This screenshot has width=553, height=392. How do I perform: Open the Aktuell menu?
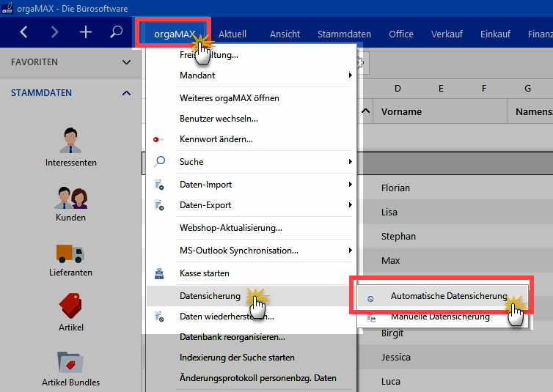232,34
